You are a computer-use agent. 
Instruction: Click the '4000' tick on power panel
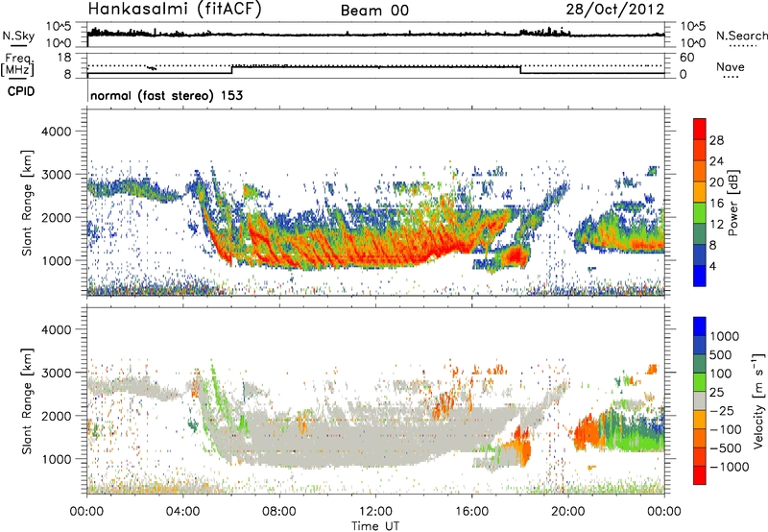coord(56,132)
